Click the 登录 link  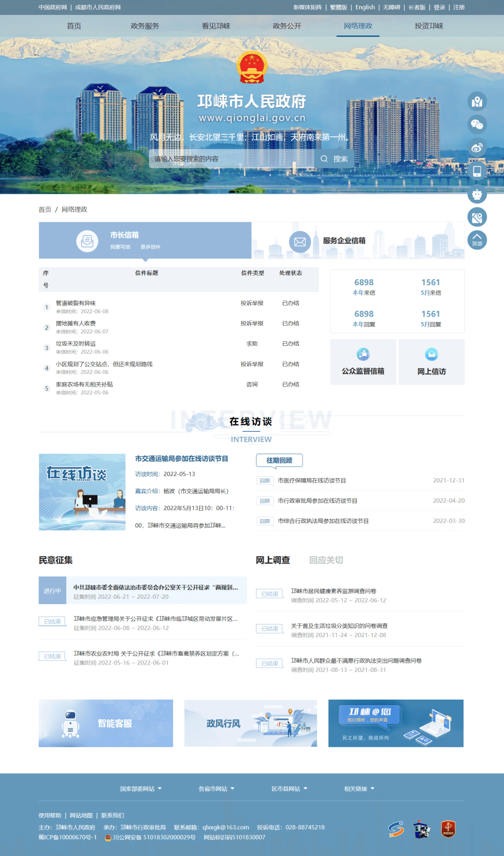coord(440,7)
